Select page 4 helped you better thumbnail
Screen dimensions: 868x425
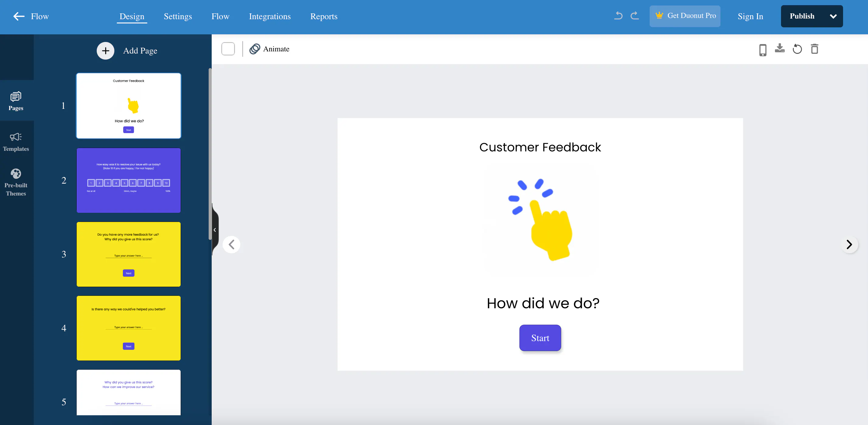pos(128,328)
